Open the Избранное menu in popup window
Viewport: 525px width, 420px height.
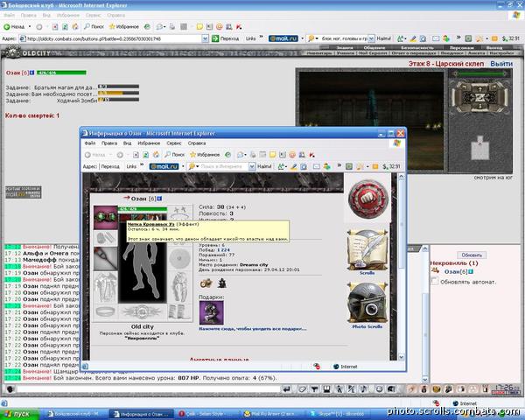coord(149,143)
